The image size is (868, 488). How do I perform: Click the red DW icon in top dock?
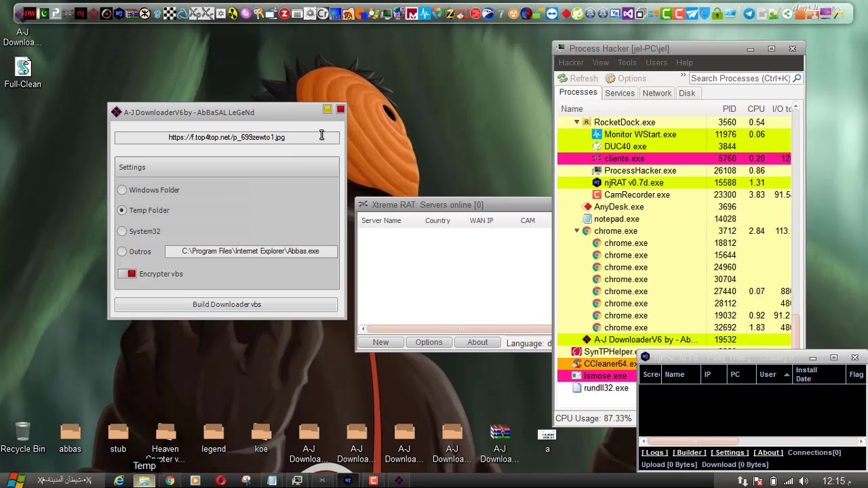click(30, 14)
